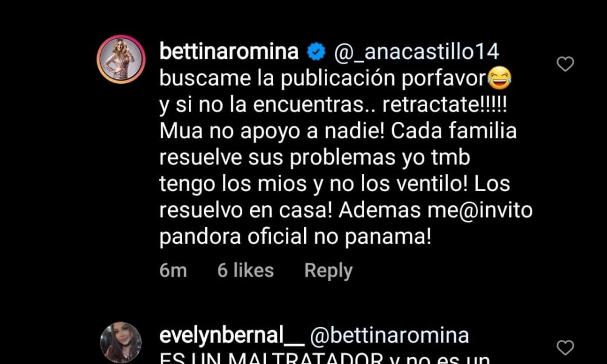View the 6 likes list
The height and width of the screenshot is (364, 607).
click(245, 271)
